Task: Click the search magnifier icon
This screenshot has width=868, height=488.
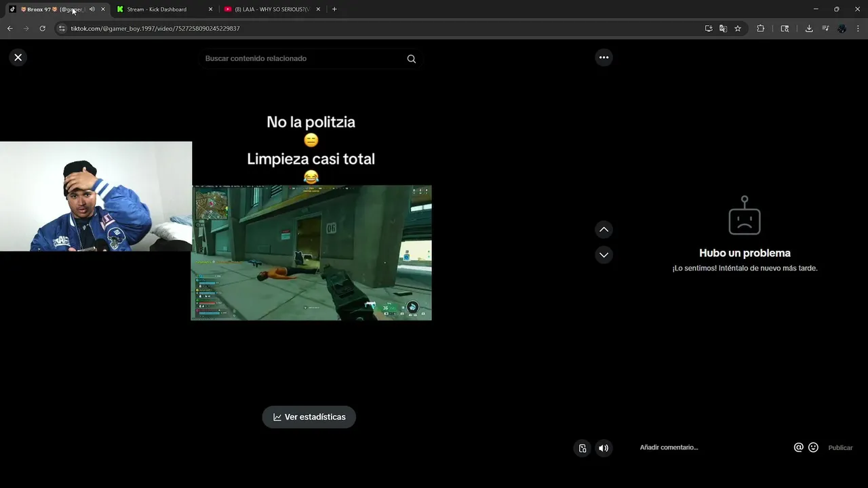Action: [411, 59]
